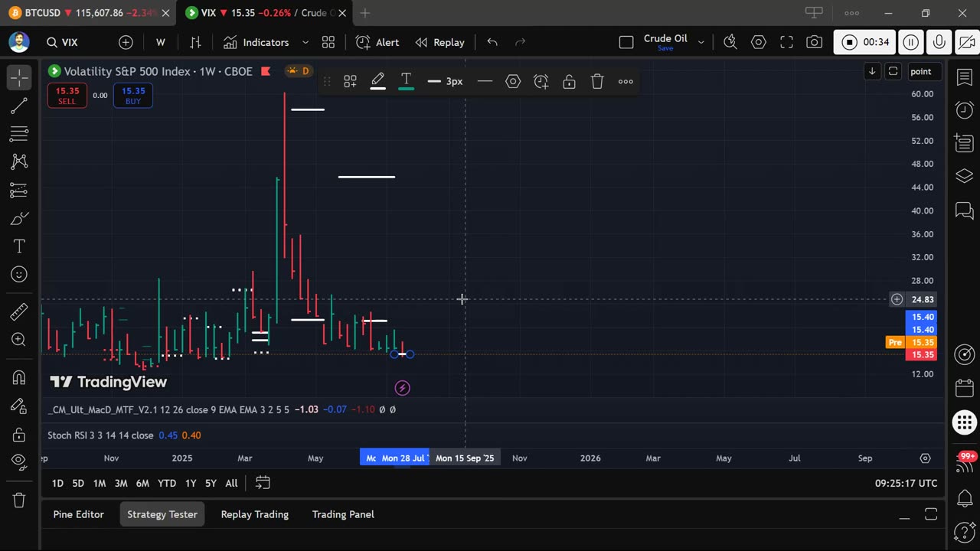980x551 pixels.
Task: Open the chats panel in right sidebar
Action: click(x=964, y=210)
